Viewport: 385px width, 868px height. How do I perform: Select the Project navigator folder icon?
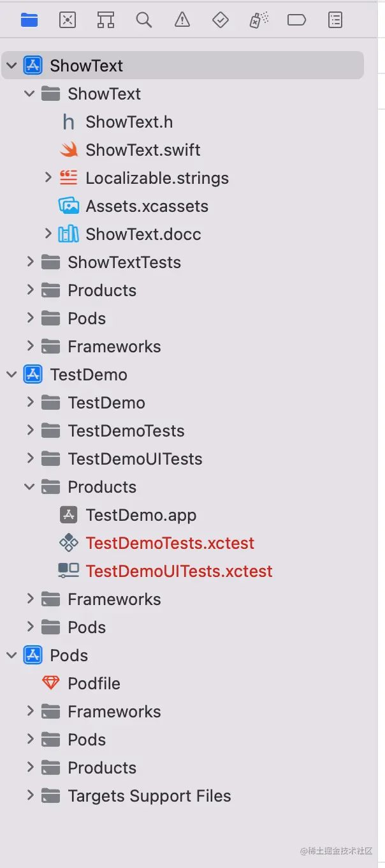pos(29,20)
